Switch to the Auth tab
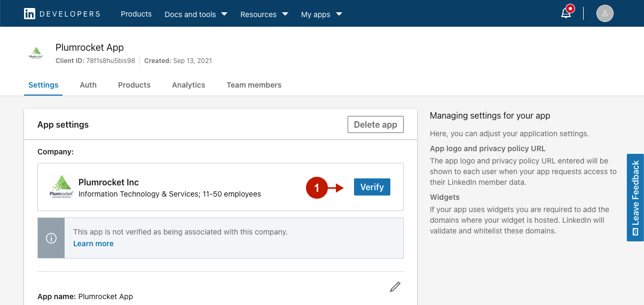The width and height of the screenshot is (644, 305). (88, 85)
